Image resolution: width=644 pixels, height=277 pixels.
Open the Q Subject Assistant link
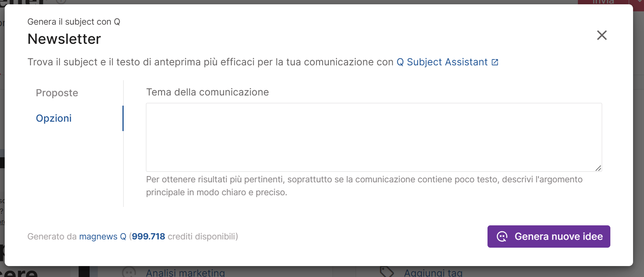click(442, 62)
